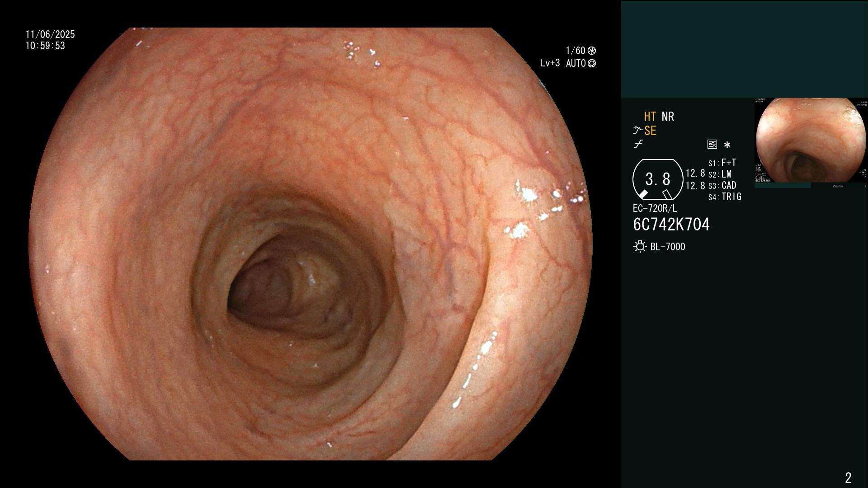Click the upper 12.8 diameter value

695,173
